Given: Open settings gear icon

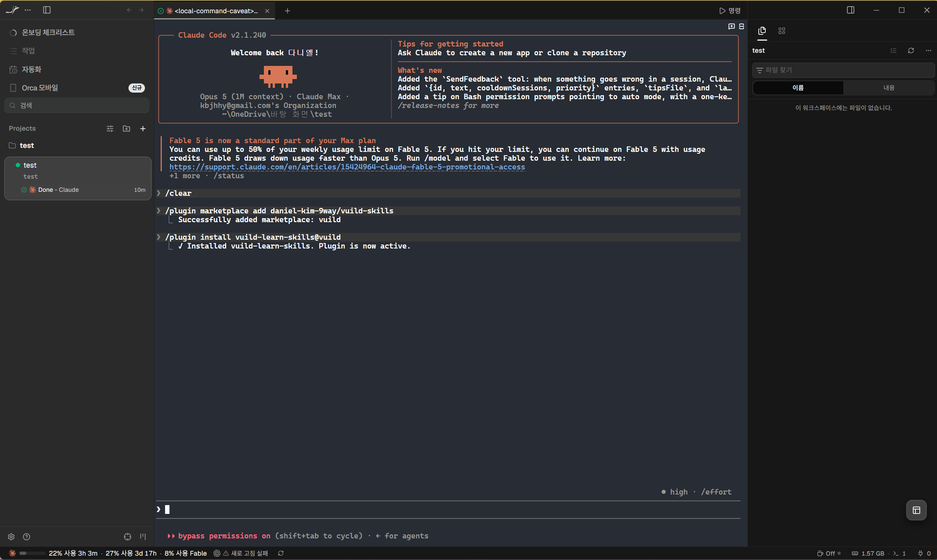Looking at the screenshot, I should (11, 537).
